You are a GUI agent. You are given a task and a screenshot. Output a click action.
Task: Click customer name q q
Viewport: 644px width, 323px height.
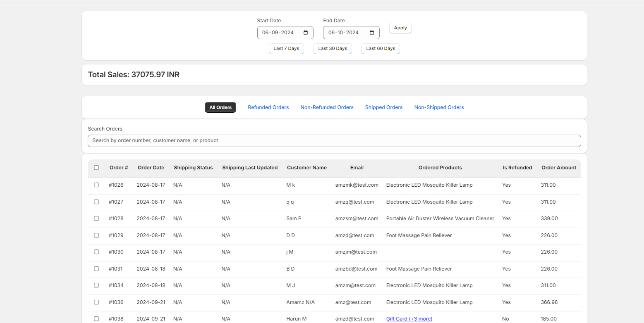tap(290, 202)
